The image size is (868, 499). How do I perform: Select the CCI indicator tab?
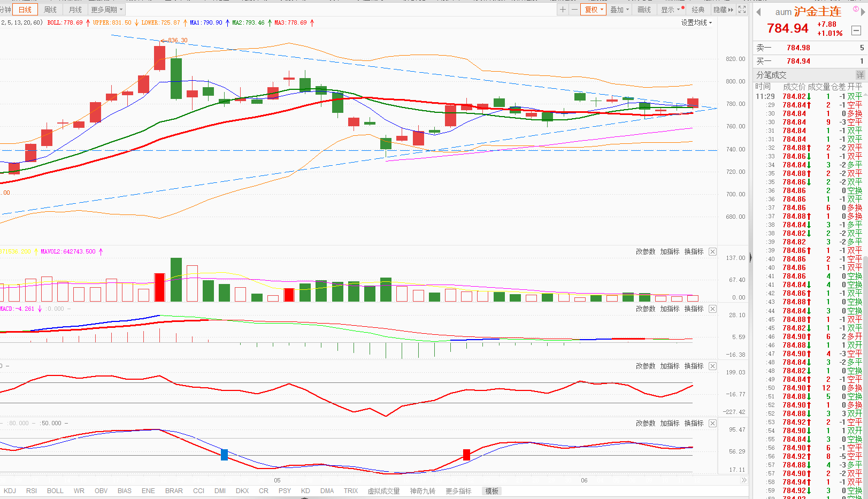[198, 491]
